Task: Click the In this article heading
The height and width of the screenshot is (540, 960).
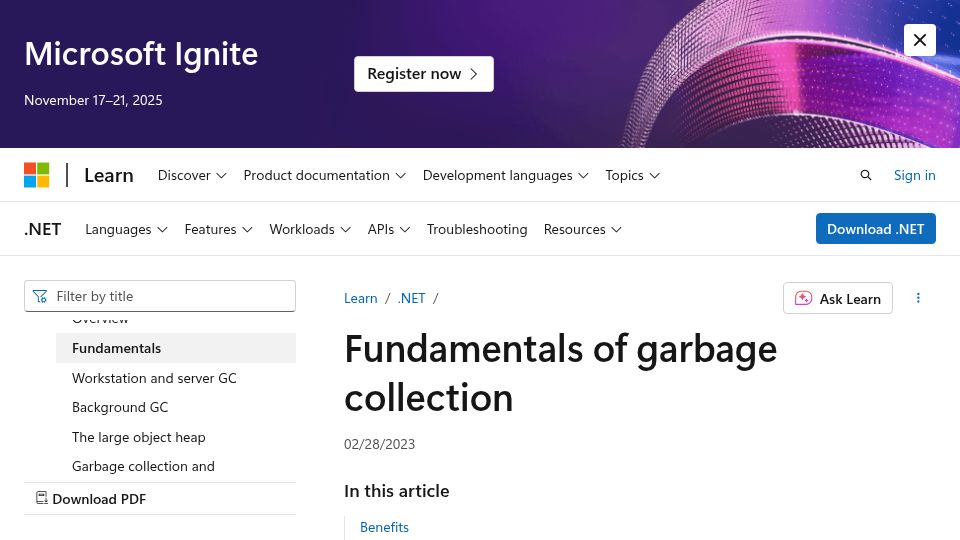Action: pos(397,491)
